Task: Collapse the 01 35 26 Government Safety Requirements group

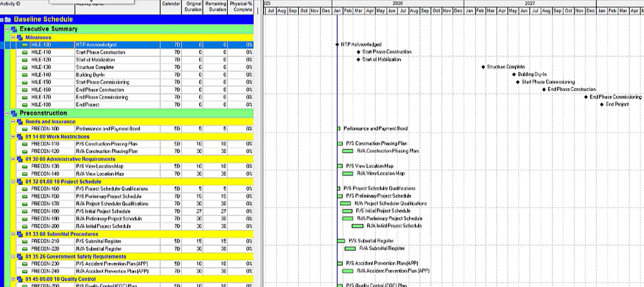Action: [x=13, y=257]
